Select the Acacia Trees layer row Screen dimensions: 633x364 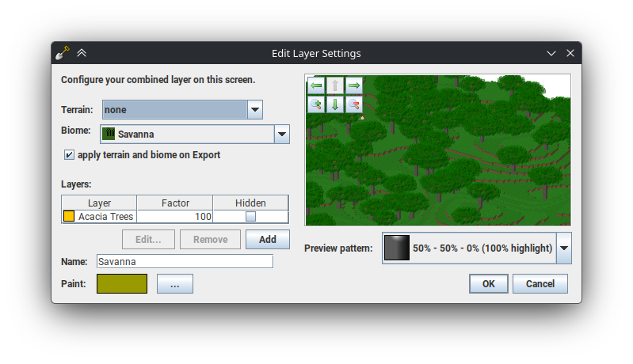106,216
